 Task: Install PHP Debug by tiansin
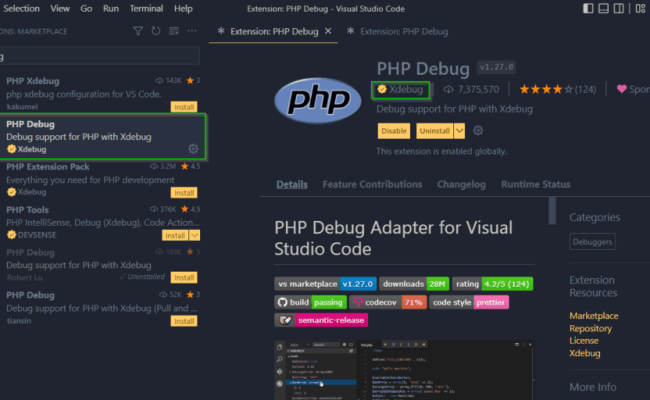(184, 321)
